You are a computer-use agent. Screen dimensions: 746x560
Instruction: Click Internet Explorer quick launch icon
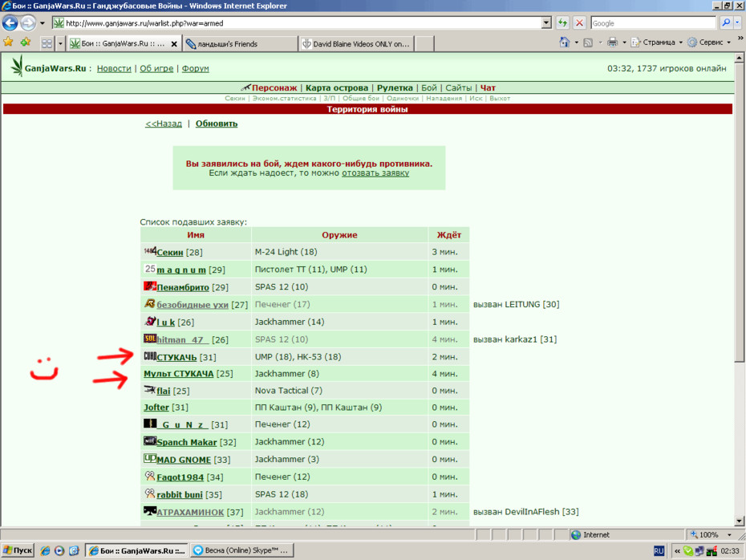pos(45,551)
